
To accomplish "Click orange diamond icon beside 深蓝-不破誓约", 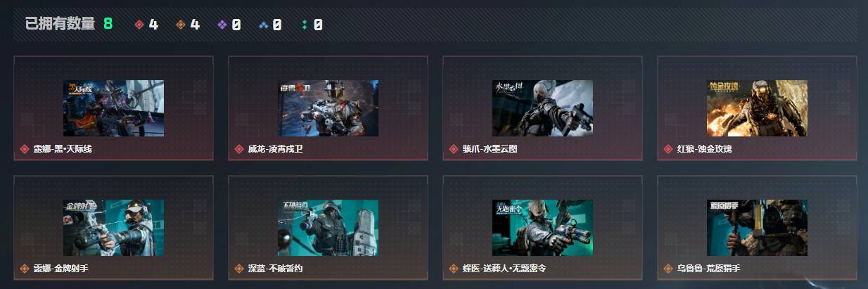I will (239, 269).
